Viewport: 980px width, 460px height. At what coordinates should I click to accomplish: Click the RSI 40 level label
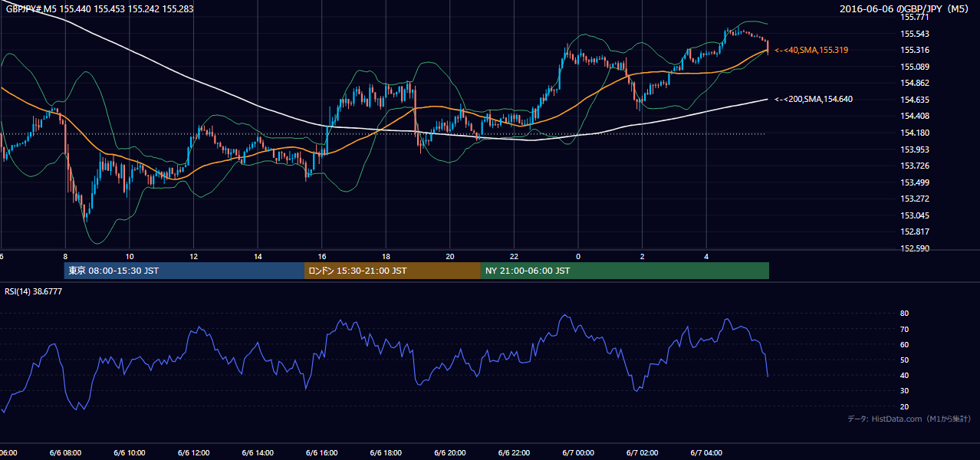904,375
